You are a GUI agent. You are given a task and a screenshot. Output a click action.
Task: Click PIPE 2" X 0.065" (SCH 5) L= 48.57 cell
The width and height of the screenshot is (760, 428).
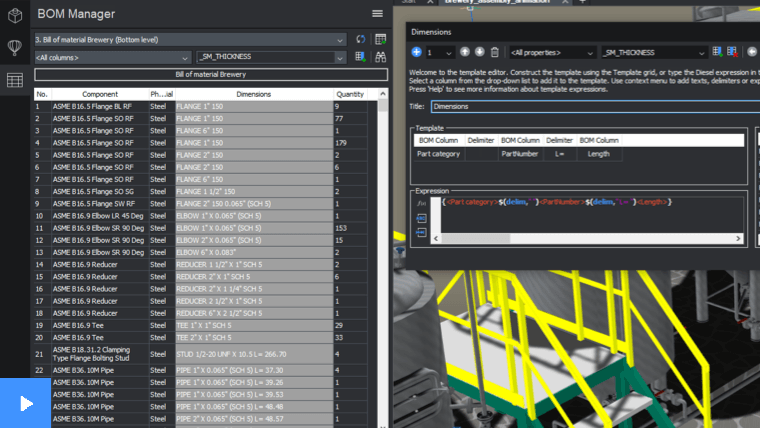253,419
